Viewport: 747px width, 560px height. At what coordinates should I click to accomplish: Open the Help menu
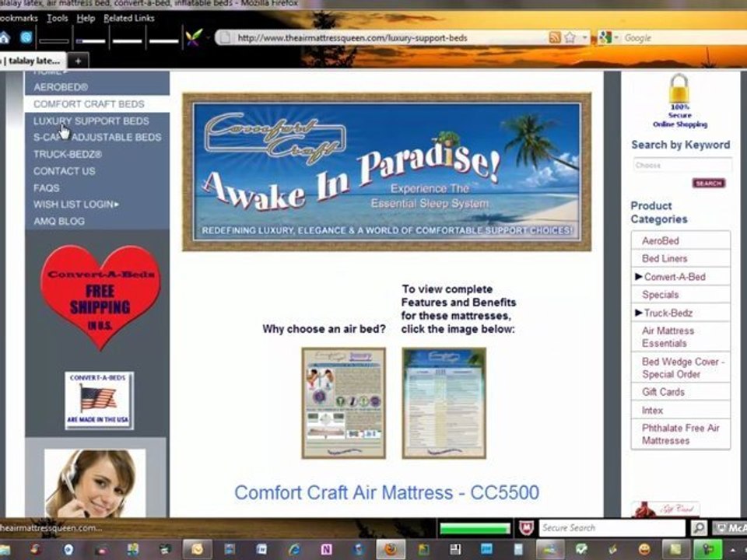[86, 18]
